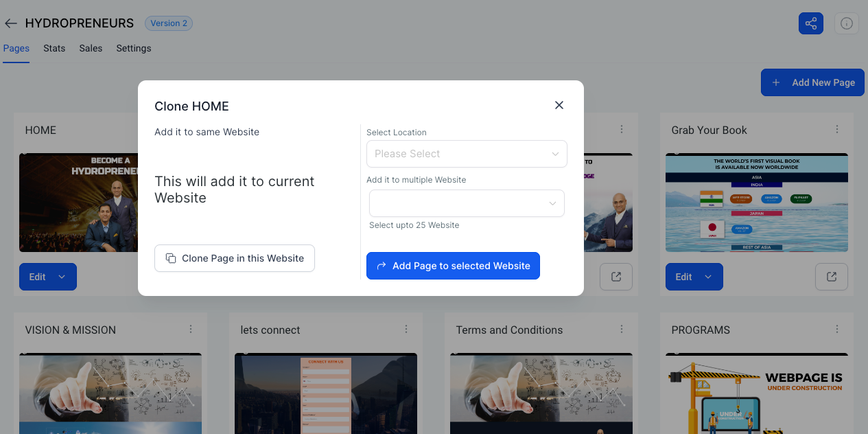This screenshot has width=868, height=434.
Task: Click Clone Page in this Website button
Action: [x=234, y=258]
